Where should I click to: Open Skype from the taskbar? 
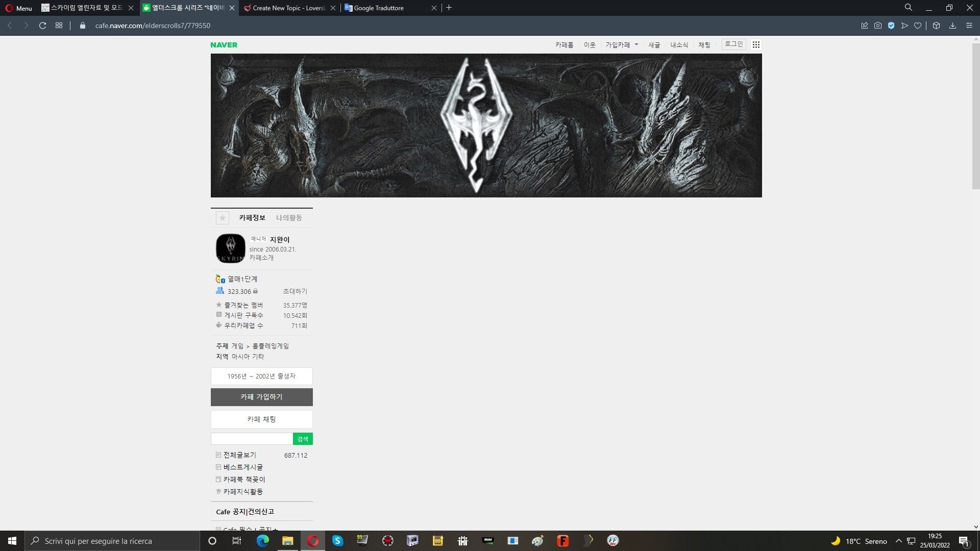pos(338,541)
